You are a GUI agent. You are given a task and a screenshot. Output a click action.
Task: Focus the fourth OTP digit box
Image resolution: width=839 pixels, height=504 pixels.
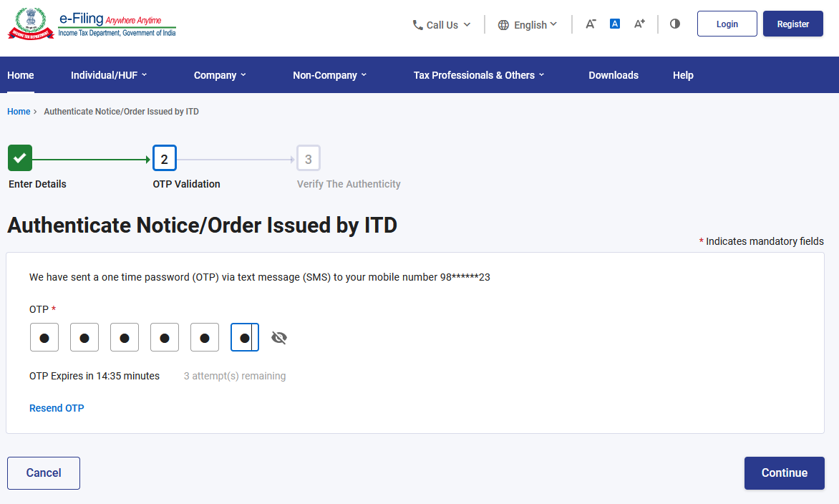(x=165, y=337)
